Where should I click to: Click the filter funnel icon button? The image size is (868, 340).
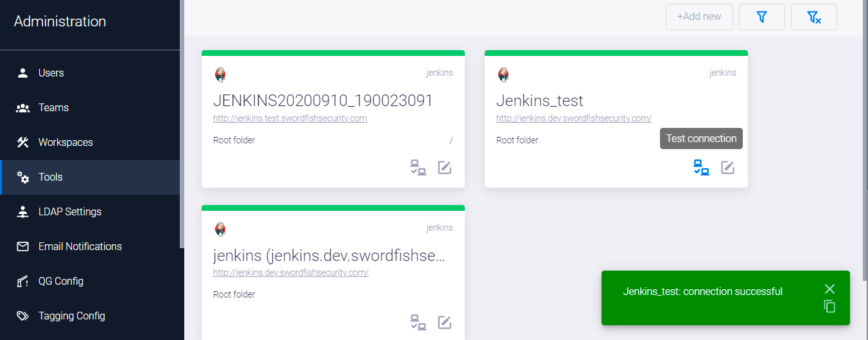761,17
